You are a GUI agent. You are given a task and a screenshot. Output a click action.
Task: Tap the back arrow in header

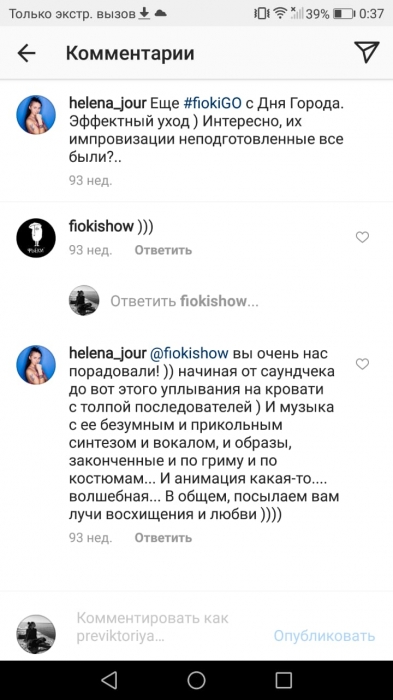point(26,53)
